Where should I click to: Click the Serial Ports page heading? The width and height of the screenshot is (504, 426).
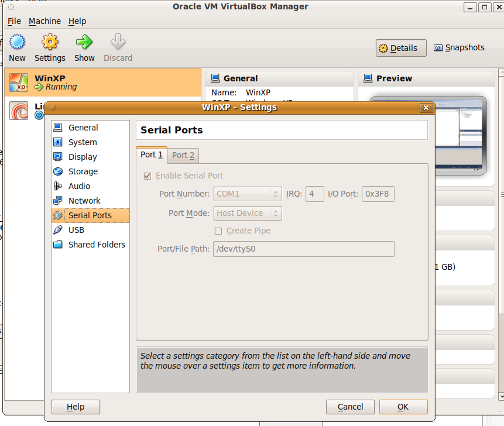(x=172, y=130)
